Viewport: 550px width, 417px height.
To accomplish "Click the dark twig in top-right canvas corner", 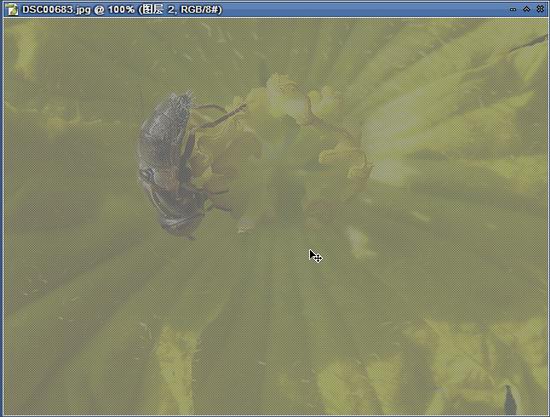I will pyautogui.click(x=528, y=43).
